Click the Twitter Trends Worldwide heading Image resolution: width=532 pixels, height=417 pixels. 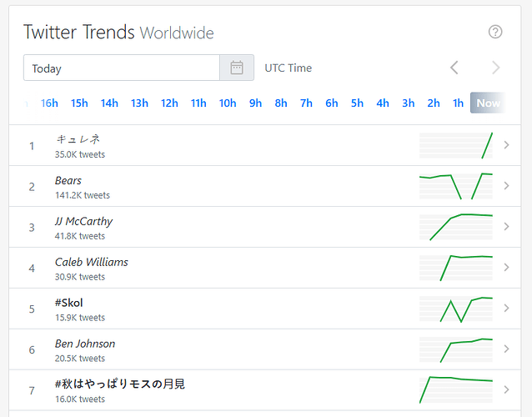[x=118, y=33]
